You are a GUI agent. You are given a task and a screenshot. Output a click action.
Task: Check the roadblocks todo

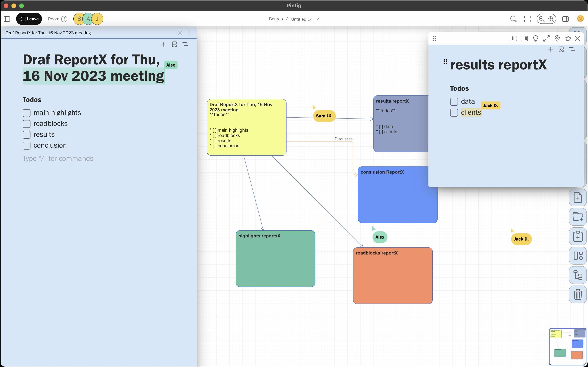point(26,124)
